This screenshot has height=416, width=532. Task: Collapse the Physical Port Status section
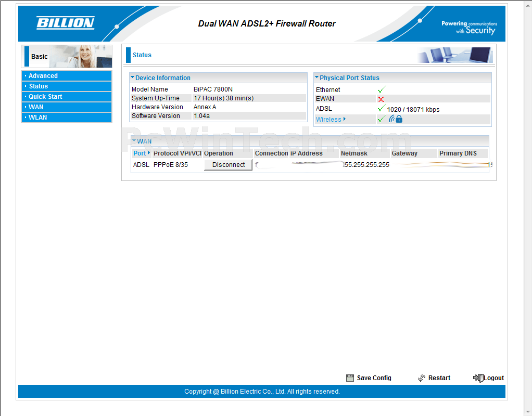coord(317,77)
